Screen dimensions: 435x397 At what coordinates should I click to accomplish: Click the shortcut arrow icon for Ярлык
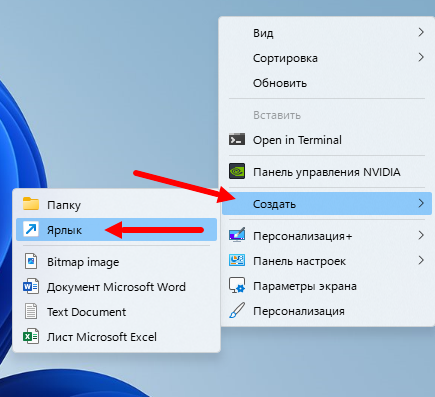[31, 229]
